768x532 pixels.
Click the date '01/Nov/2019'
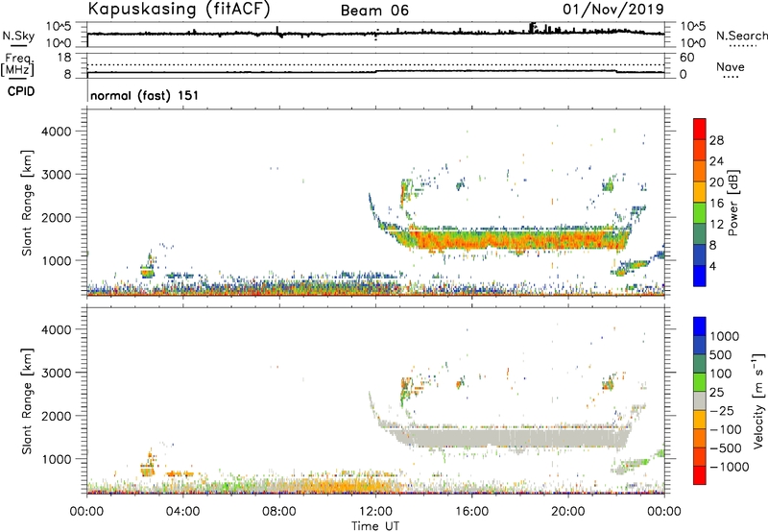(613, 9)
